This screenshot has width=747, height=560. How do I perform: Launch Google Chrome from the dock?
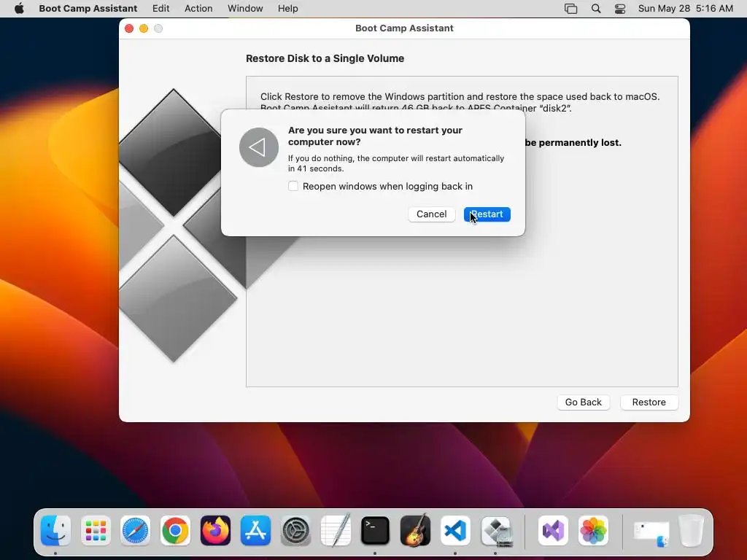pos(175,530)
